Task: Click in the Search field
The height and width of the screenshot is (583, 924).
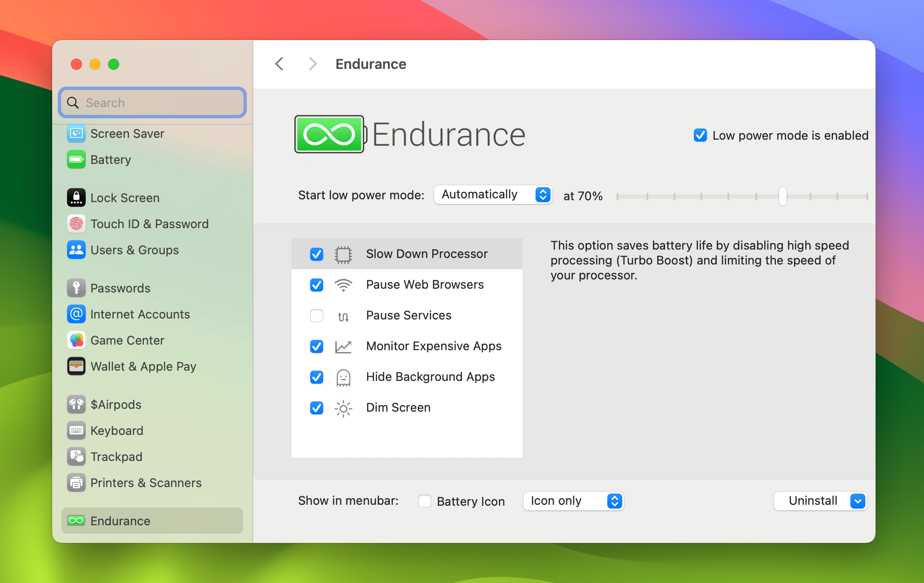Action: pyautogui.click(x=152, y=102)
